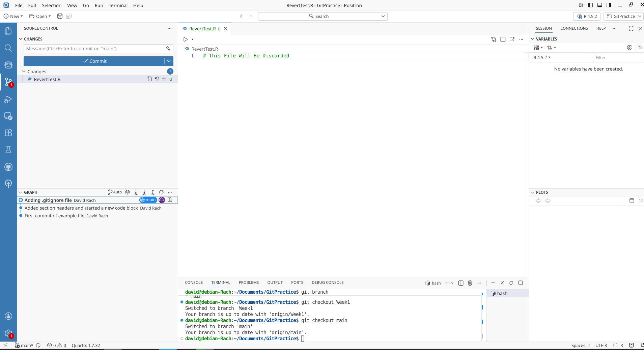
Task: Open the Extensions view in sidebar
Action: coord(8,133)
